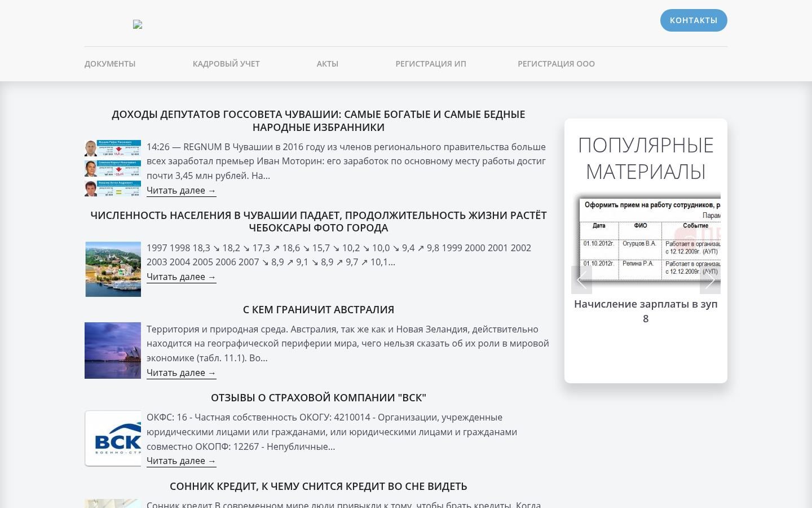Open the Sydney opera house evening thumbnail
Image resolution: width=812 pixels, height=508 pixels.
click(113, 351)
